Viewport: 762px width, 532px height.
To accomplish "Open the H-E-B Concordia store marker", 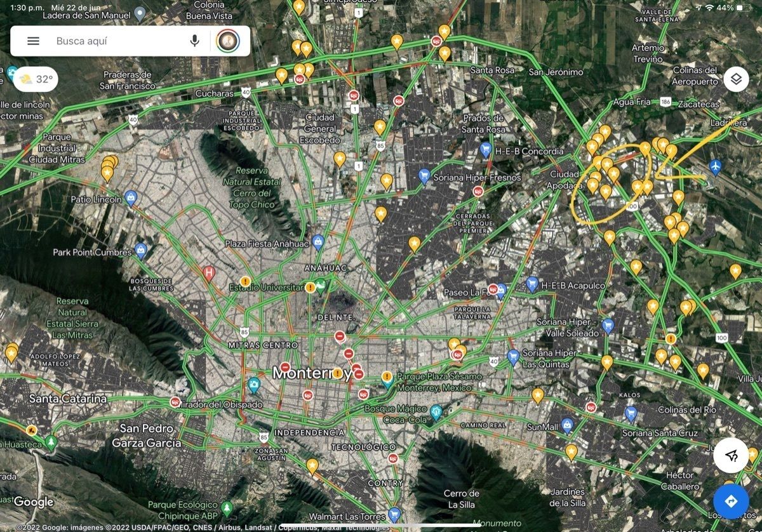I will click(x=486, y=150).
